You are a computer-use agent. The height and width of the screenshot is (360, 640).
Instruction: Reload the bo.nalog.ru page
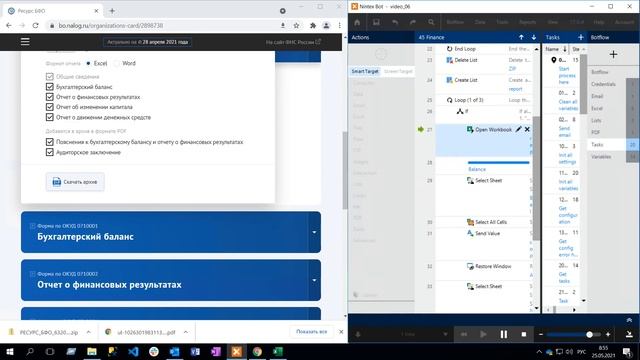[36, 25]
